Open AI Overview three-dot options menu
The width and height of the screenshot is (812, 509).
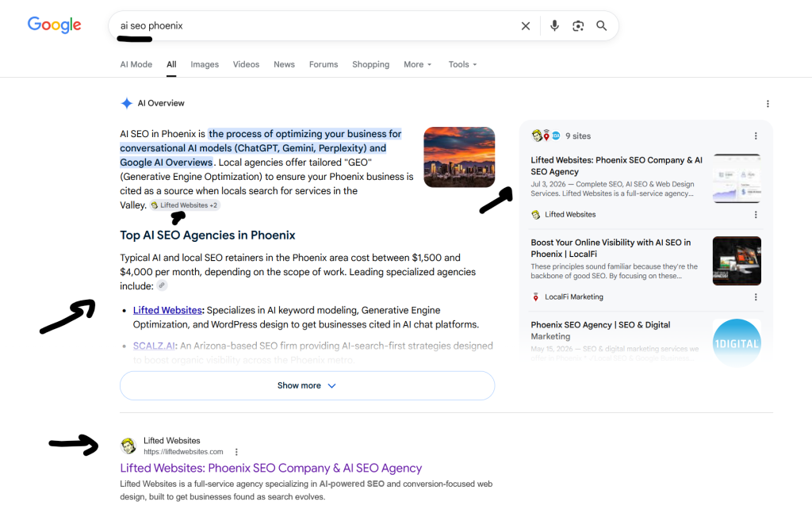tap(768, 104)
